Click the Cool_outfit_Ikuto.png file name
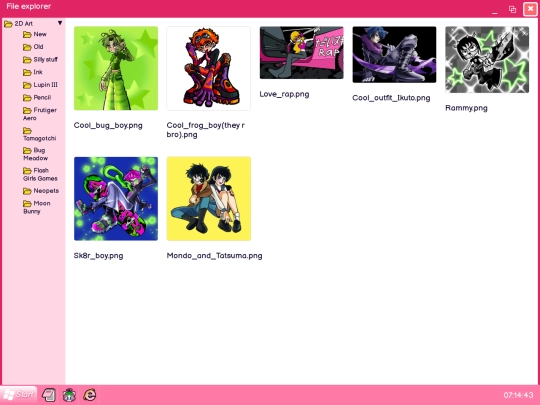Image resolution: width=540 pixels, height=405 pixels. tap(391, 98)
